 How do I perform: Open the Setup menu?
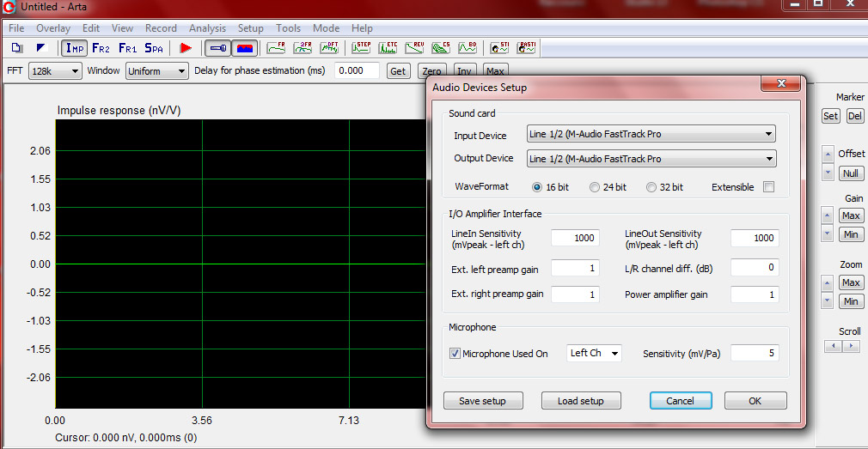[251, 28]
